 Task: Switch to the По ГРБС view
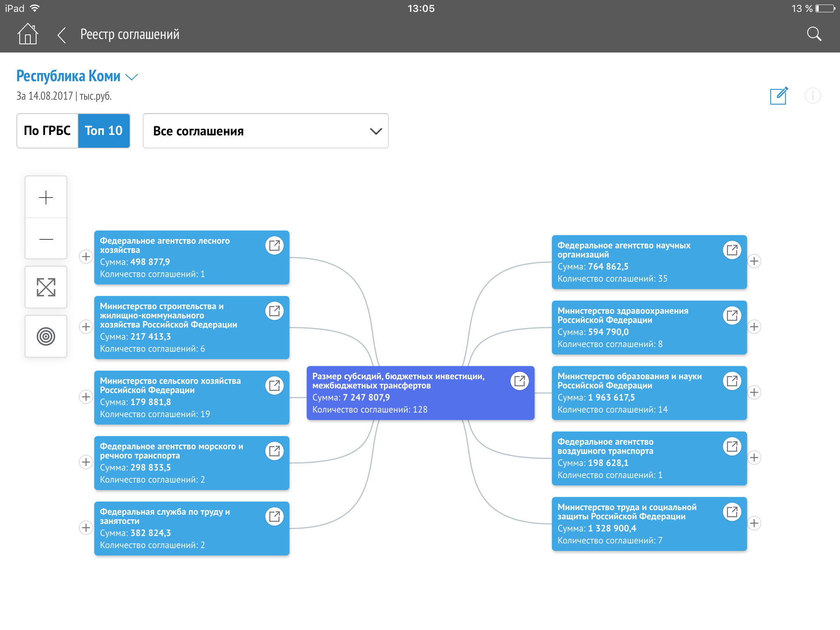[47, 131]
